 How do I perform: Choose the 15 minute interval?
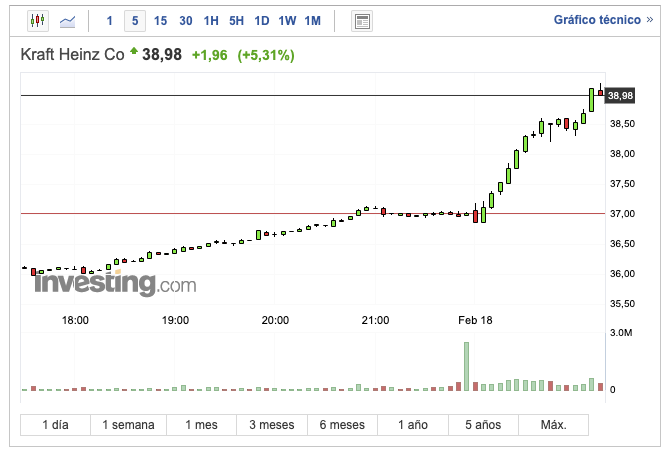160,20
